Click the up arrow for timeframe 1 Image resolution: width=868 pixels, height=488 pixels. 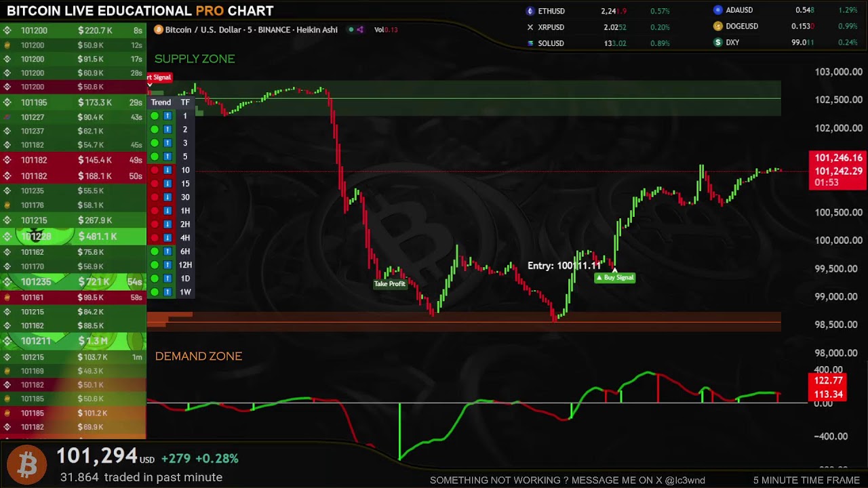(x=167, y=116)
